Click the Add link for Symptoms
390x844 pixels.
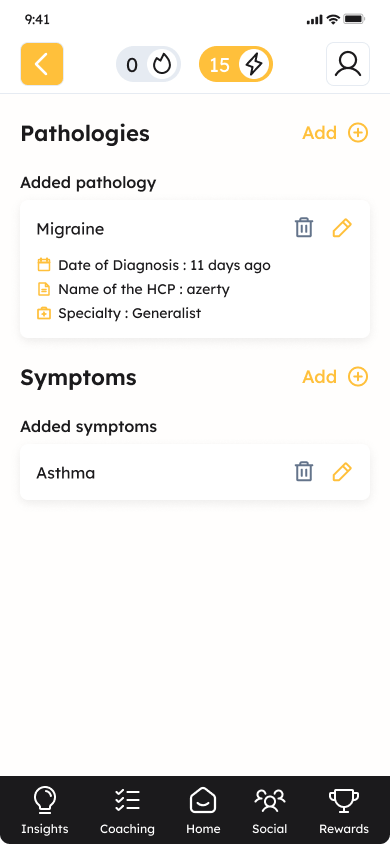[320, 377]
